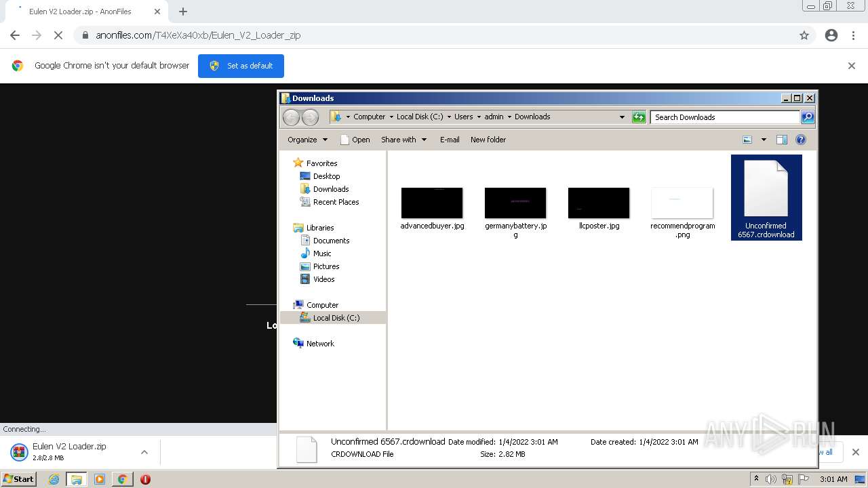Create a New folder
This screenshot has width=868, height=488.
click(488, 140)
